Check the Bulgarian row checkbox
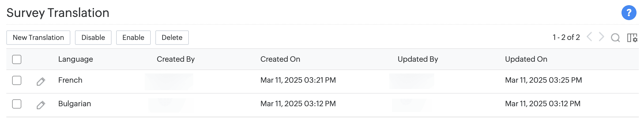This screenshot has height=120, width=644. pos(17,104)
